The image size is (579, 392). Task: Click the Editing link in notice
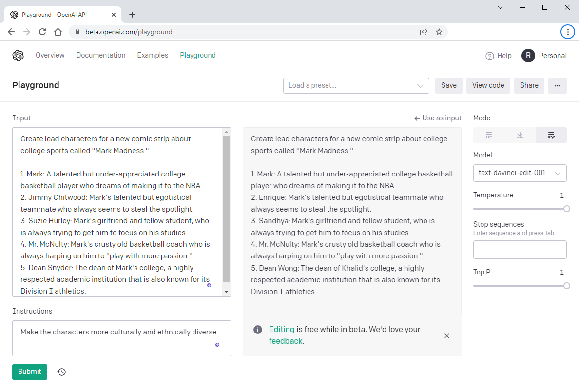(x=281, y=329)
